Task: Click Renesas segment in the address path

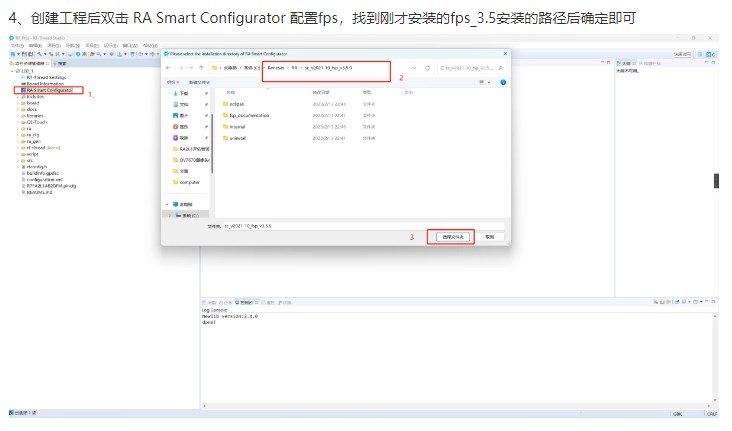Action: click(276, 68)
